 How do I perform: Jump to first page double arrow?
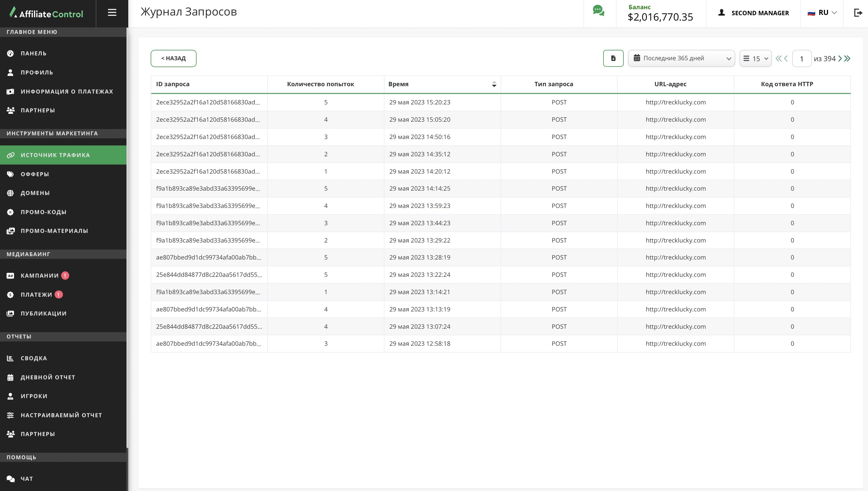coord(778,59)
